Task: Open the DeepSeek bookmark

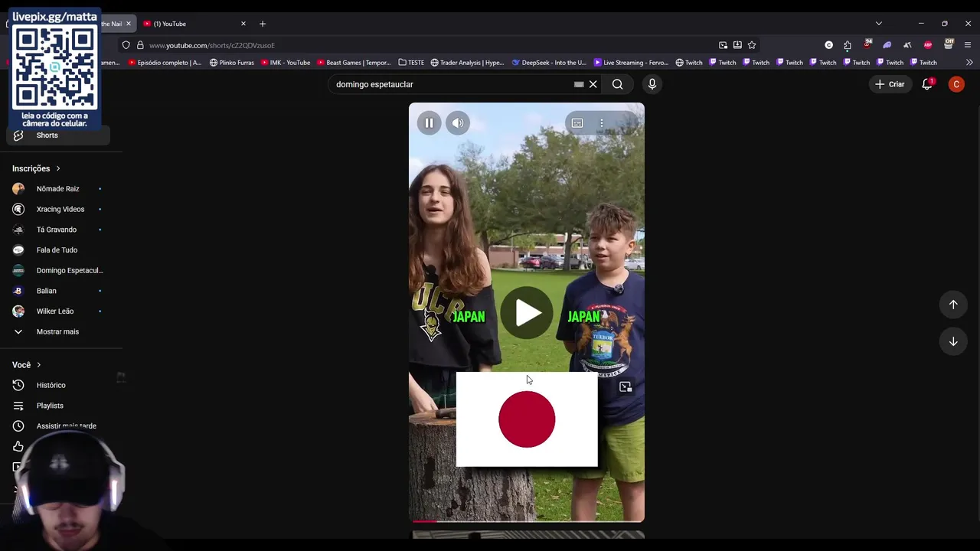Action: pyautogui.click(x=549, y=63)
